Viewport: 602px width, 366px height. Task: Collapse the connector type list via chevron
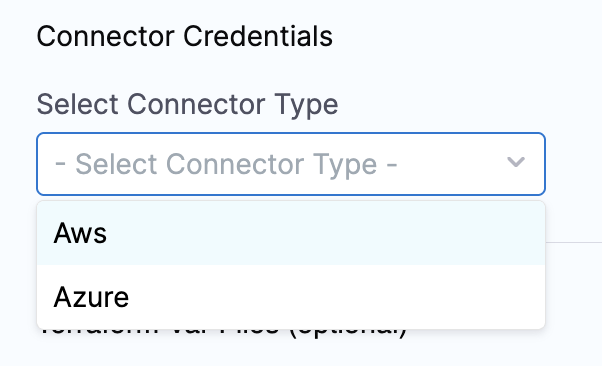coord(516,162)
